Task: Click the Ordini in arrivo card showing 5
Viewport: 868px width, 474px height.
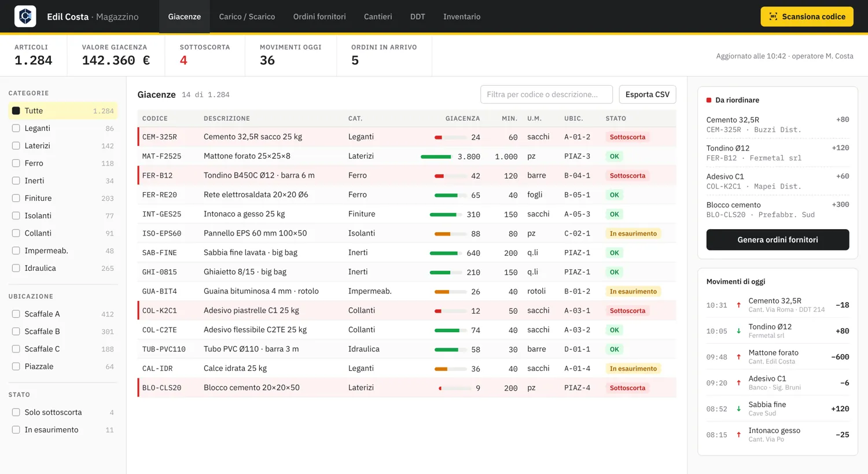Action: 384,56
